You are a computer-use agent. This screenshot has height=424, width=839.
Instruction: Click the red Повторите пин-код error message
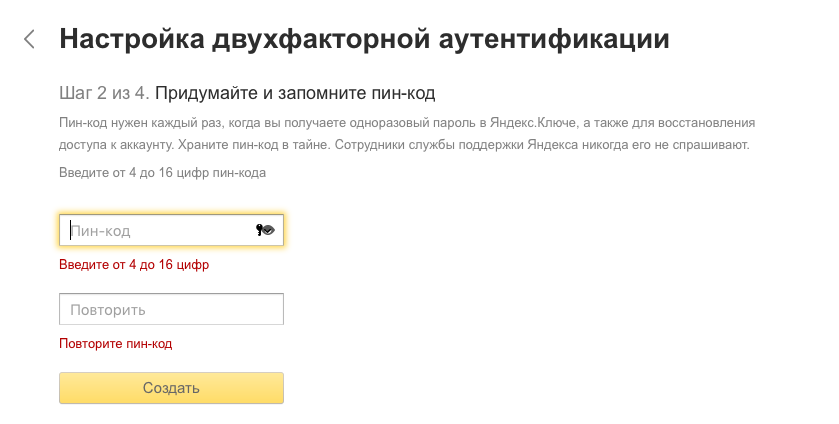(x=116, y=344)
